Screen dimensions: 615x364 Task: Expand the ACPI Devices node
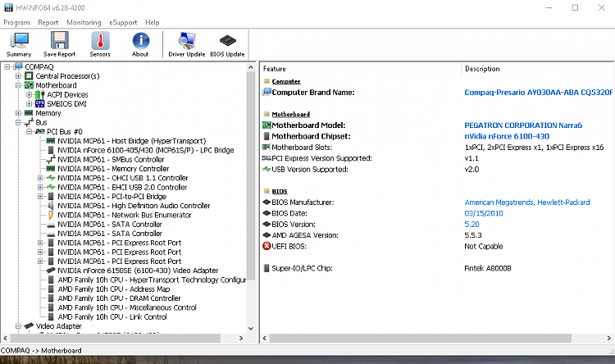pyautogui.click(x=29, y=94)
